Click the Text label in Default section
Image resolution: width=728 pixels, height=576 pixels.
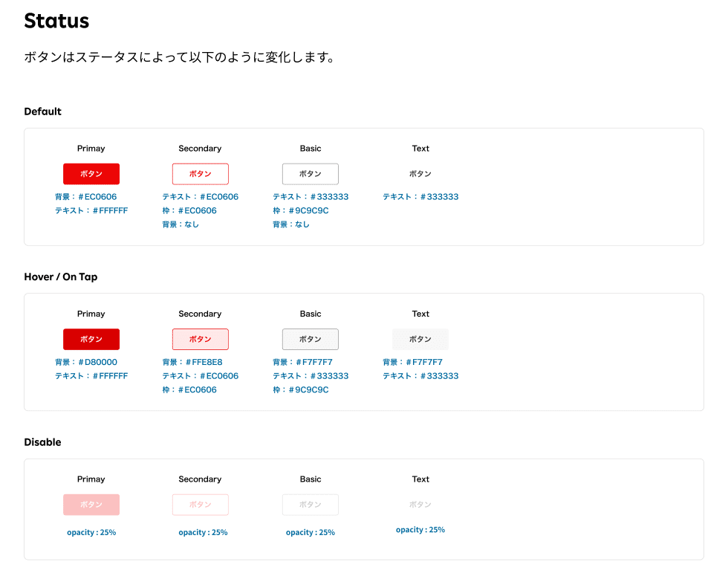pos(420,149)
